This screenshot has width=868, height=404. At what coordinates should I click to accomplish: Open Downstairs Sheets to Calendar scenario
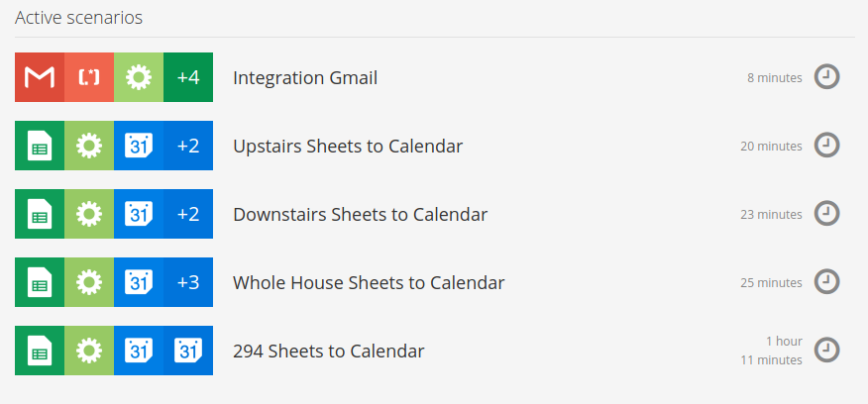pos(360,215)
